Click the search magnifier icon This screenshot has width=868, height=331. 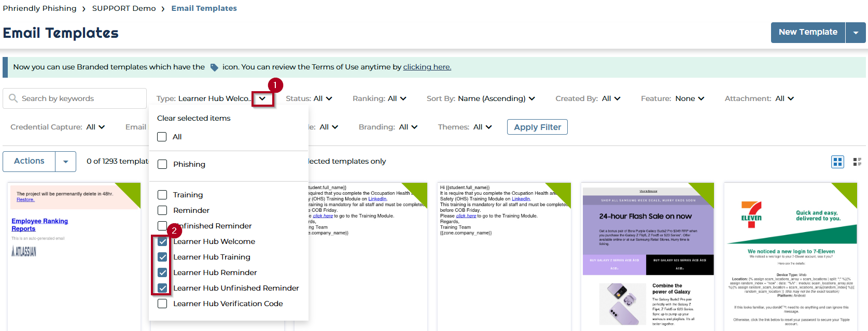click(13, 98)
